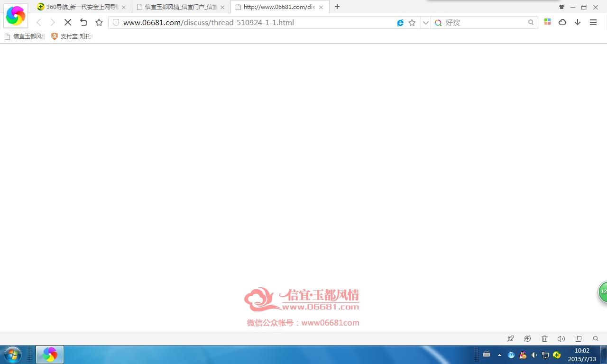The width and height of the screenshot is (607, 364).
Task: Click the site security shield icon
Action: 116,22
